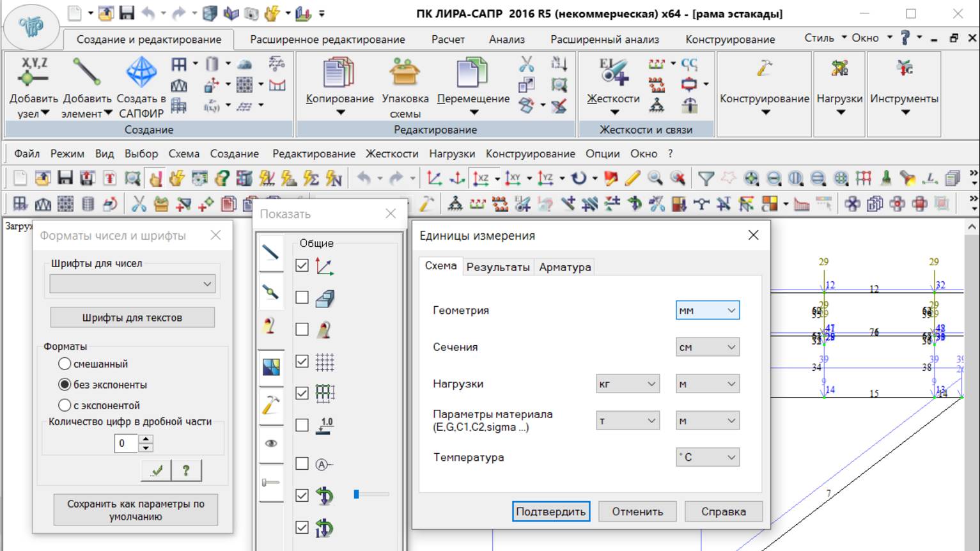The width and height of the screenshot is (980, 551).
Task: Click the Перемещение ribbon icon
Action: (473, 72)
